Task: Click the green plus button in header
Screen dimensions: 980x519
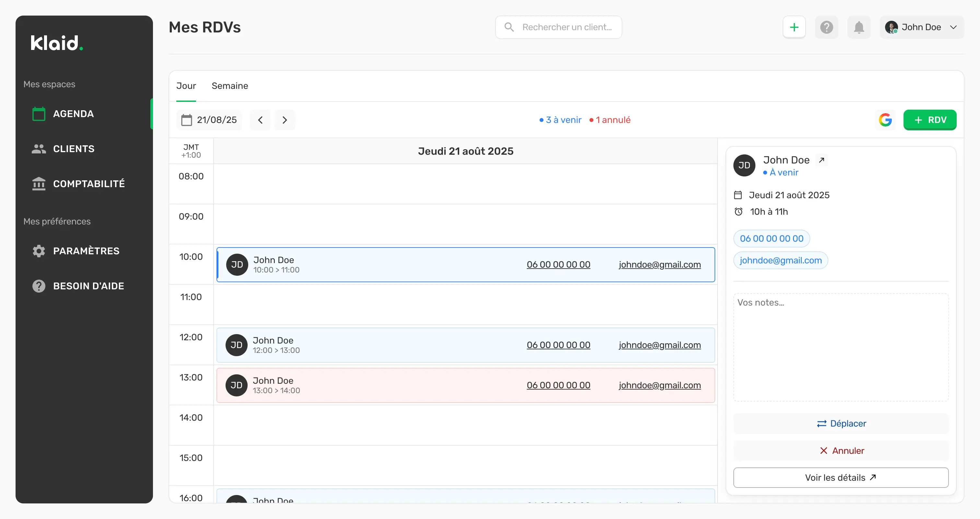Action: 794,27
